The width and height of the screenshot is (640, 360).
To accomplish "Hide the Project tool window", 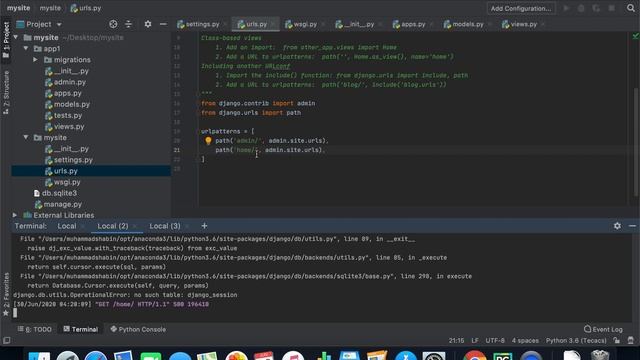I will click(x=163, y=24).
